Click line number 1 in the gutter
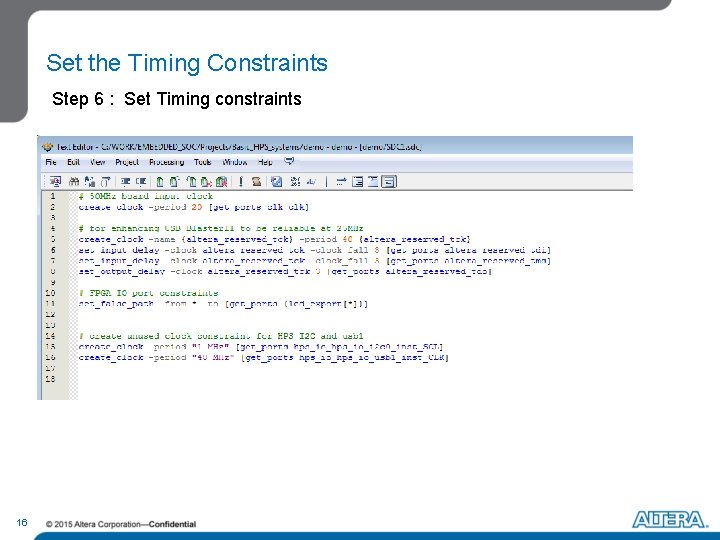 (52, 196)
